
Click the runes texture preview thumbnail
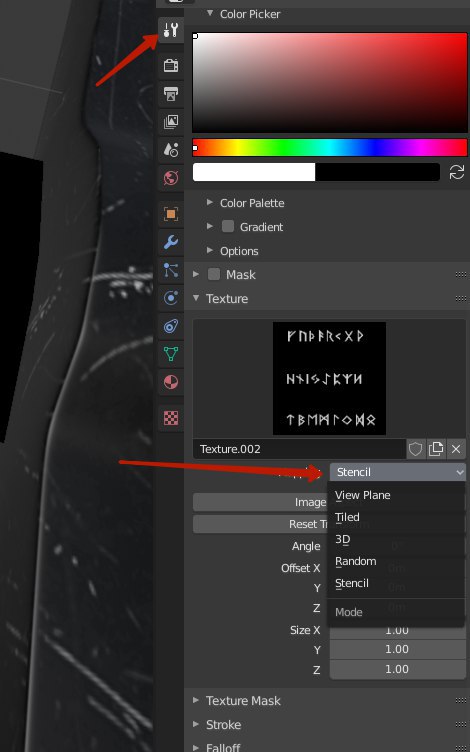click(x=329, y=378)
